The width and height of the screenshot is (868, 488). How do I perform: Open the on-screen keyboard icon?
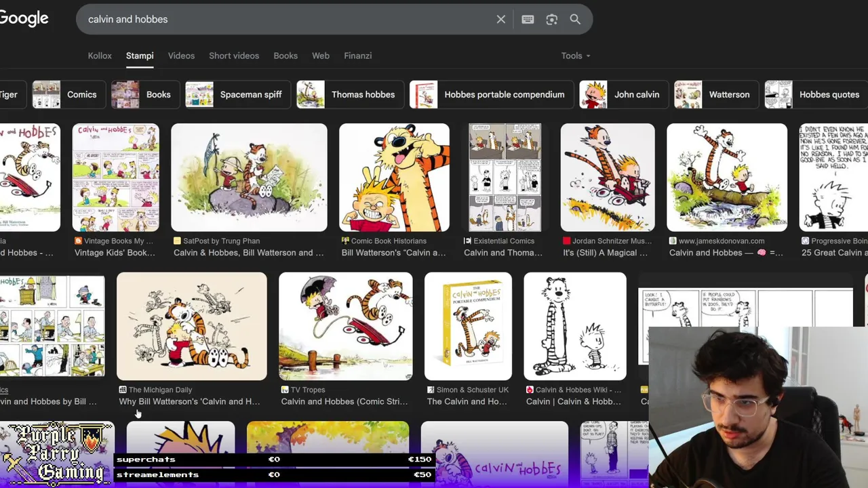[x=528, y=20]
